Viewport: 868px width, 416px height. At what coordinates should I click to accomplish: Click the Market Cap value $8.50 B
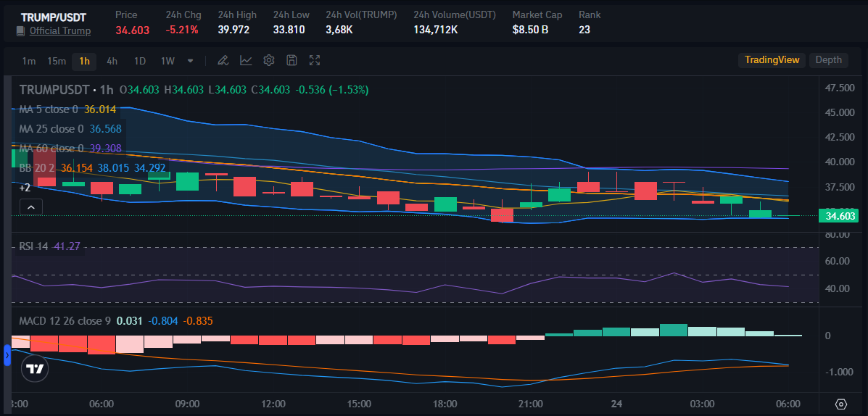pos(530,30)
